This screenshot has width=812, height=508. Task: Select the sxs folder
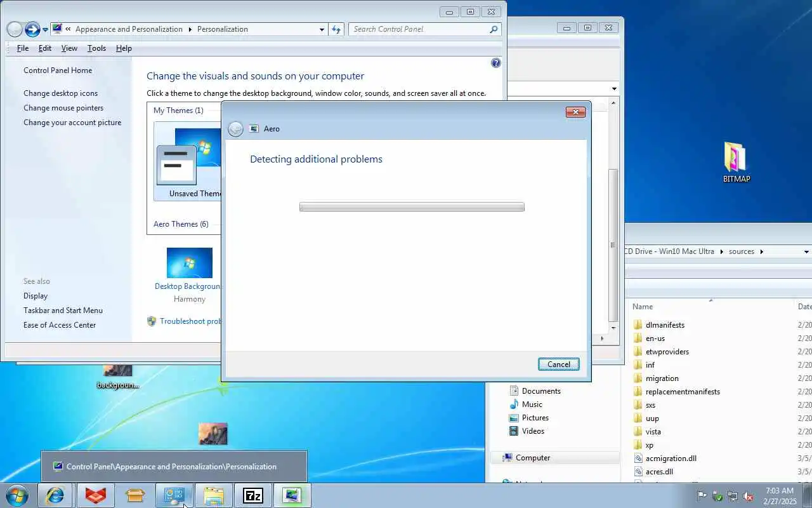[650, 405]
